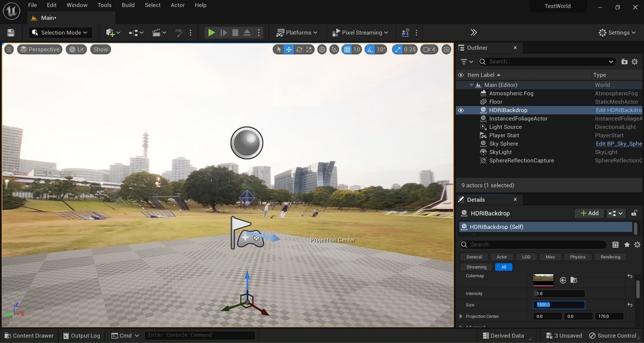
Task: Open the Platforms dropdown
Action: coord(297,33)
